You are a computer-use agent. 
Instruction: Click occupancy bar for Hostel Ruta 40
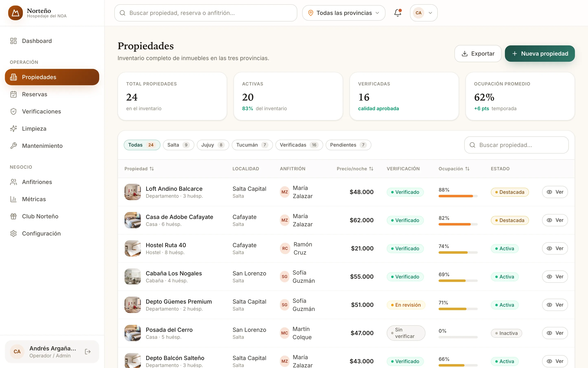click(x=458, y=253)
